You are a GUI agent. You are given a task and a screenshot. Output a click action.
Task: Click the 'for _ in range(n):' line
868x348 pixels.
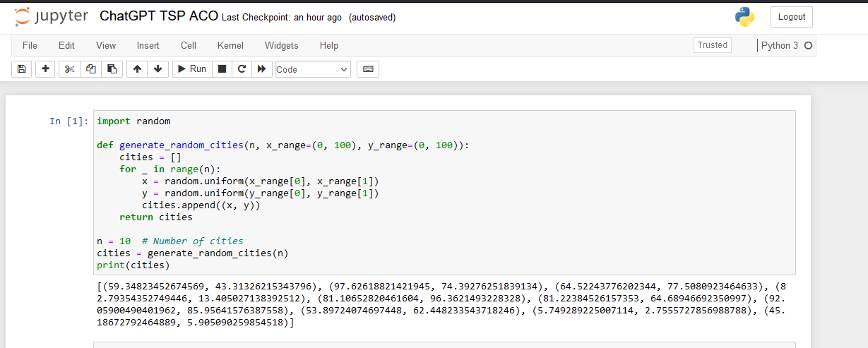pos(170,169)
